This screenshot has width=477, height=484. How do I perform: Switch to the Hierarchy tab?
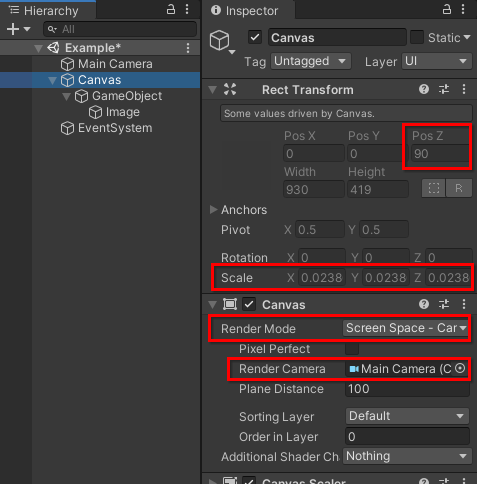pos(48,10)
